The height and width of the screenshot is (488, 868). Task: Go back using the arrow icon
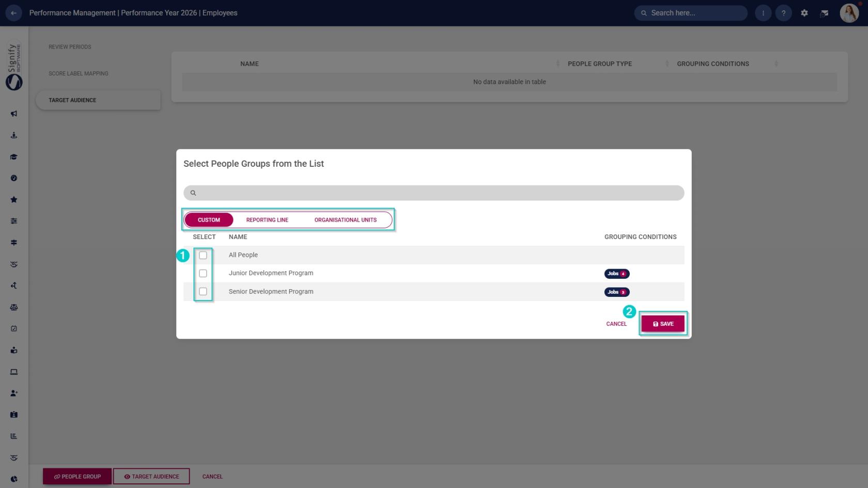(13, 13)
